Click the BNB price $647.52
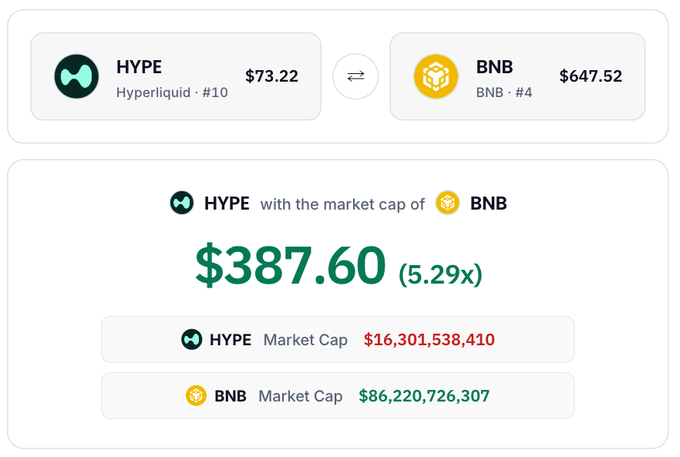Viewport: 680px width, 457px height. [591, 76]
